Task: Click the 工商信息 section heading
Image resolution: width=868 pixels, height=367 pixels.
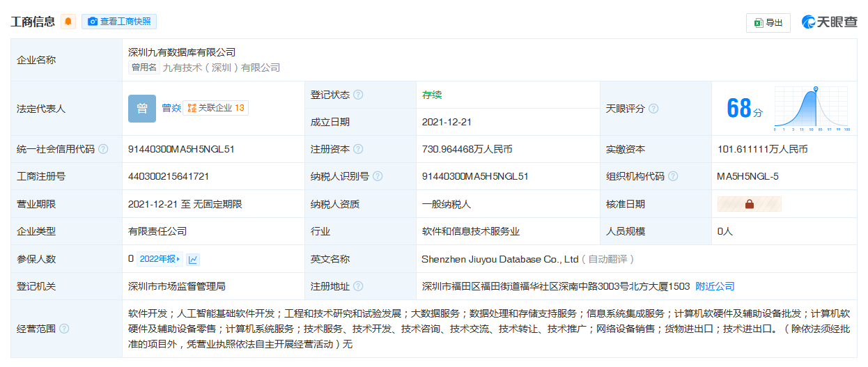Action: pos(33,22)
